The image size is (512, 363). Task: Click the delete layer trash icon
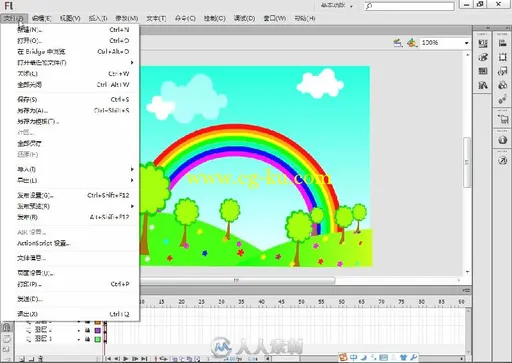click(40, 359)
